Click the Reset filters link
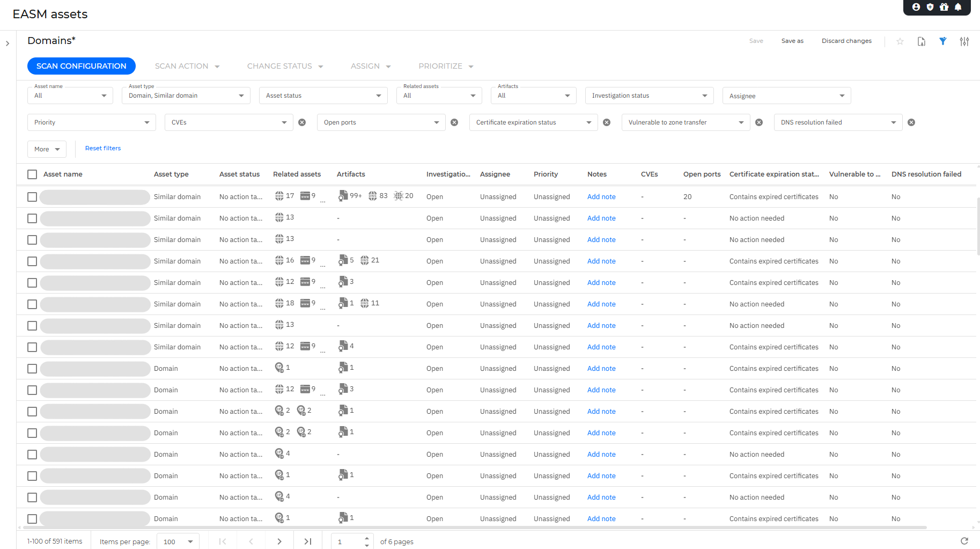The height and width of the screenshot is (549, 980). point(103,148)
